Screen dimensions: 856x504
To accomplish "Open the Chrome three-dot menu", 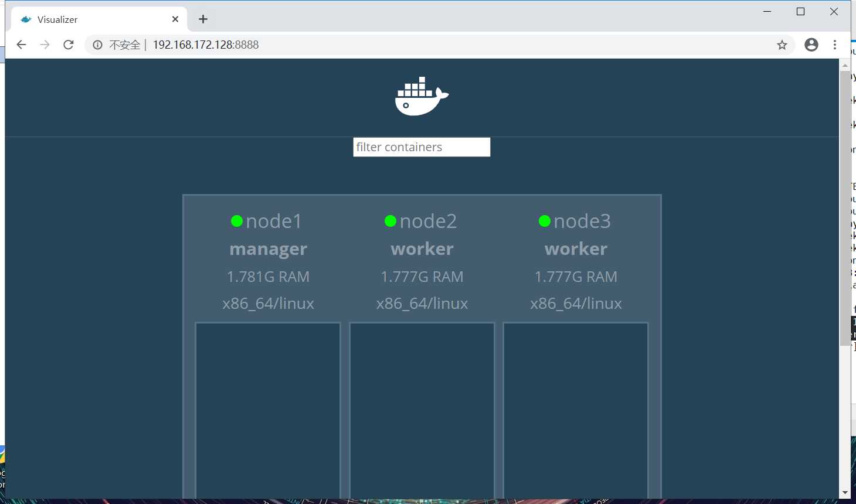I will (835, 45).
